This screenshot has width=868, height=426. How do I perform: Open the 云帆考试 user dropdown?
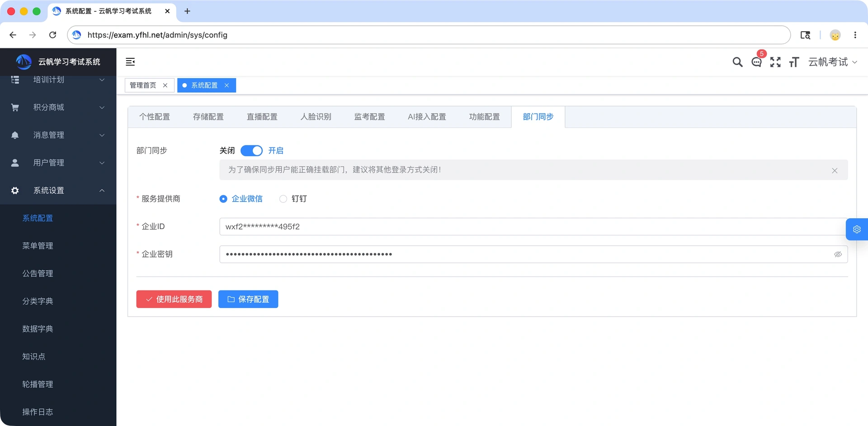point(832,62)
